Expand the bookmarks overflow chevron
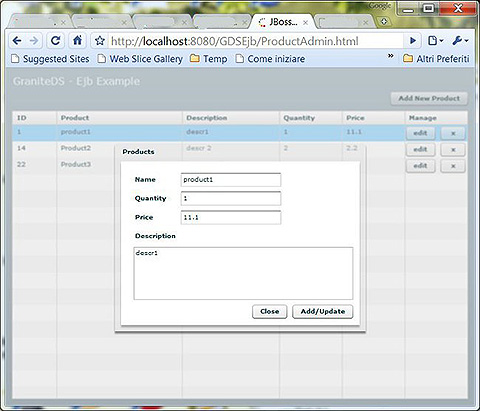Viewport: 480px width, 411px height. point(391,56)
